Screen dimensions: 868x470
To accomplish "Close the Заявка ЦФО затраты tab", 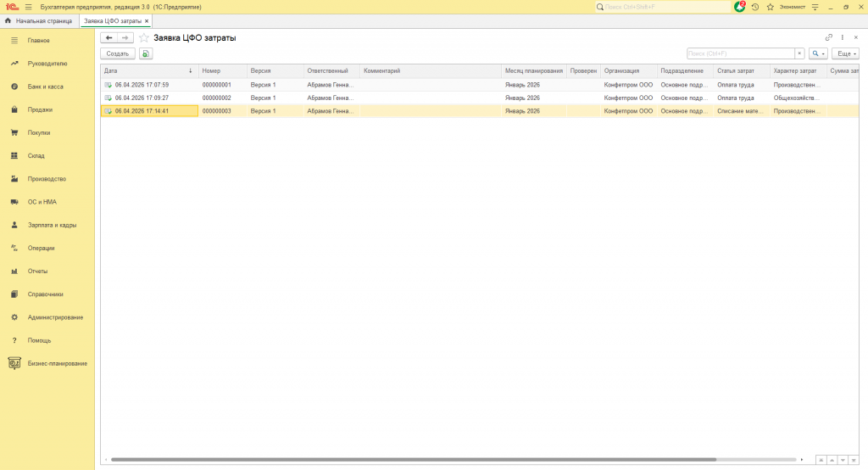I will pyautogui.click(x=147, y=21).
